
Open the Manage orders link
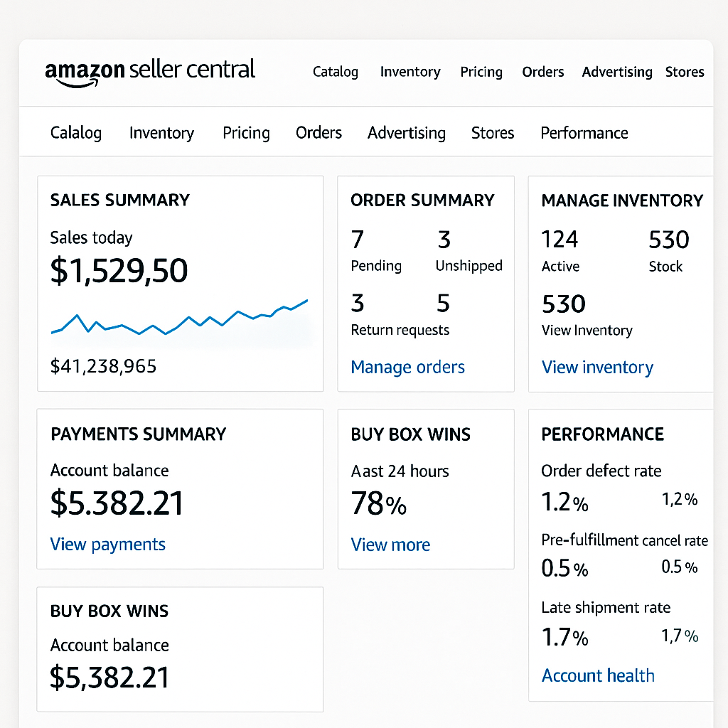(407, 367)
